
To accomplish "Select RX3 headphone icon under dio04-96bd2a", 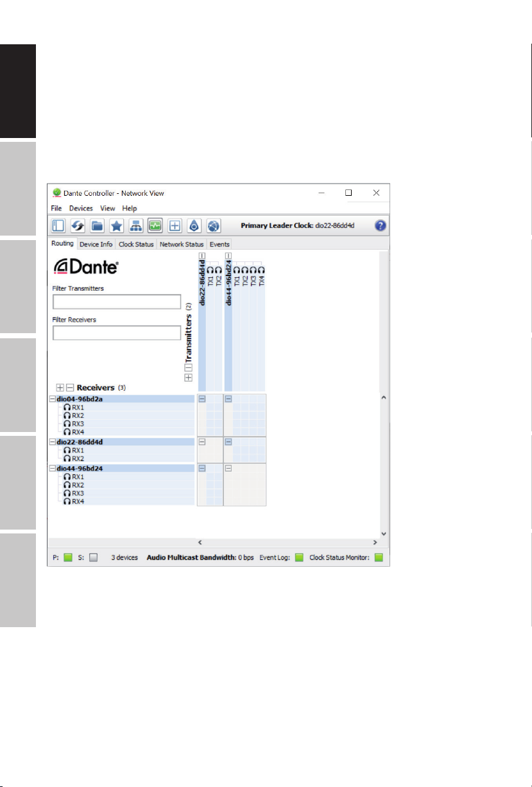I will tap(67, 424).
